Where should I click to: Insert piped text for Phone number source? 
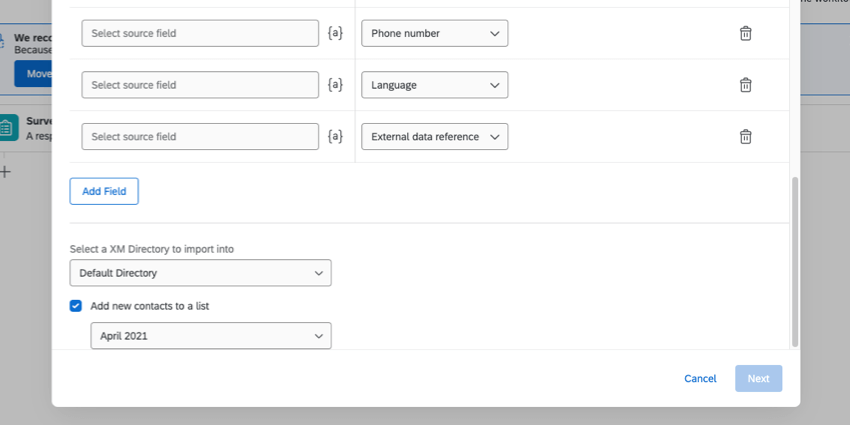pos(335,33)
